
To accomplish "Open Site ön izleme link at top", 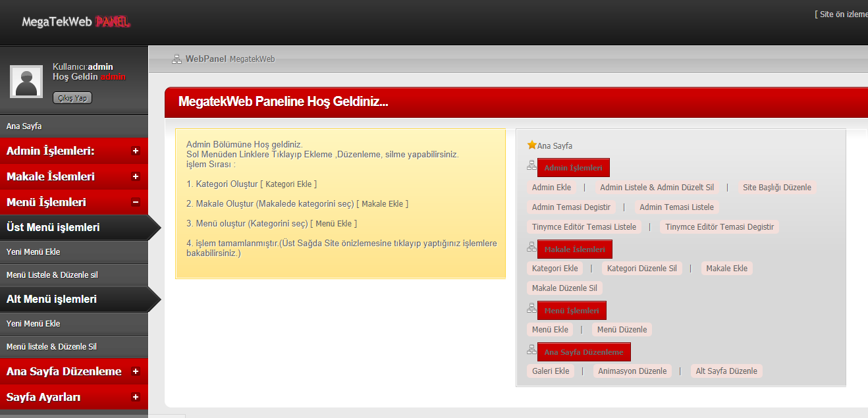I will point(843,14).
